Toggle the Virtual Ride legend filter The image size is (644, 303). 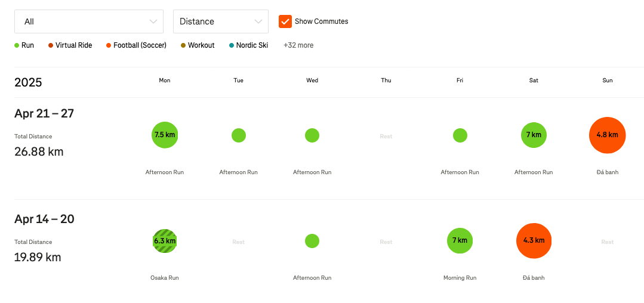pyautogui.click(x=70, y=45)
